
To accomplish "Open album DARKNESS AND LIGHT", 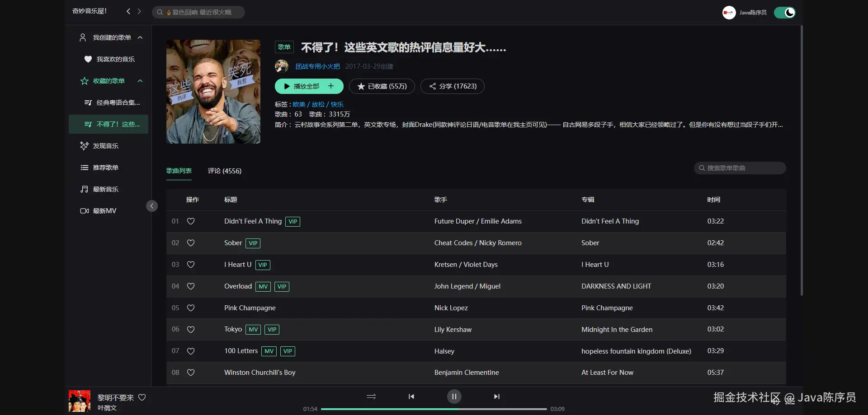I will pyautogui.click(x=616, y=286).
